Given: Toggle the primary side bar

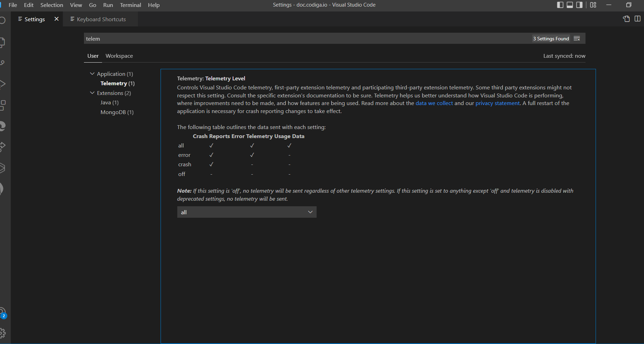Looking at the screenshot, I should point(560,5).
